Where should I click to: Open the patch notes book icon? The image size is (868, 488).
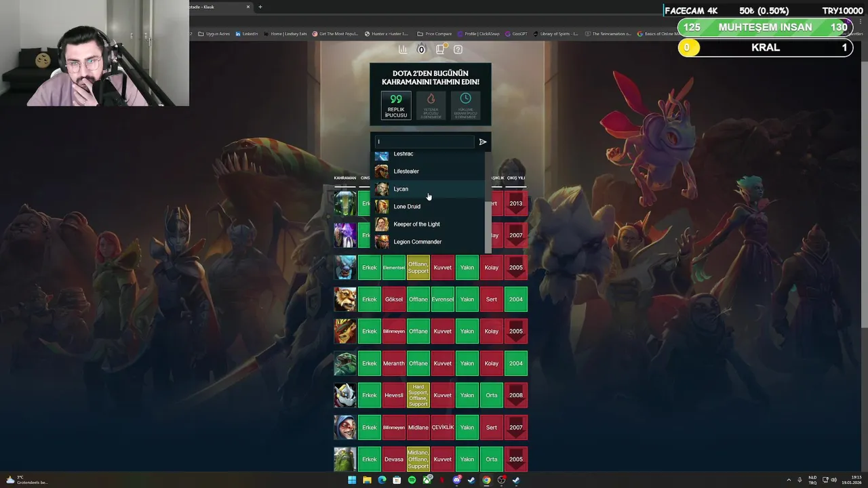440,49
